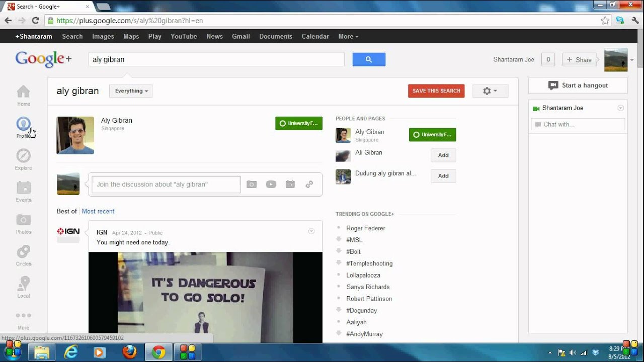Open the More dots sidebar icon
The width and height of the screenshot is (644, 362).
[24, 316]
